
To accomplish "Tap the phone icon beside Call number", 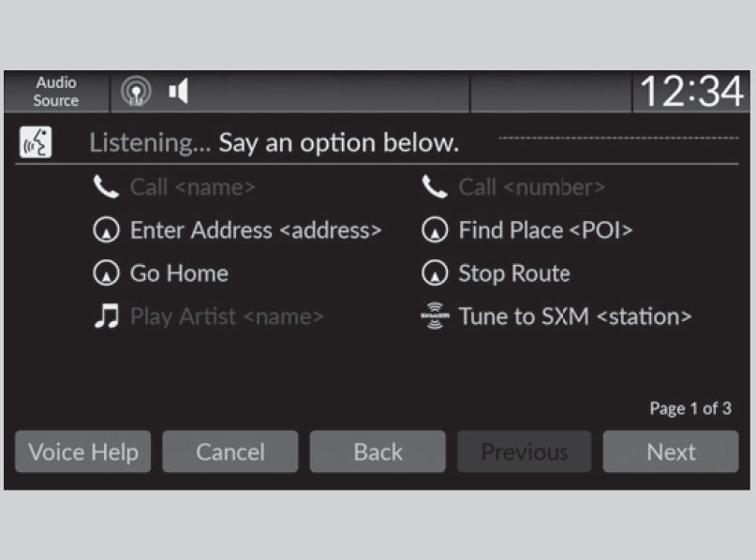I will [x=434, y=187].
